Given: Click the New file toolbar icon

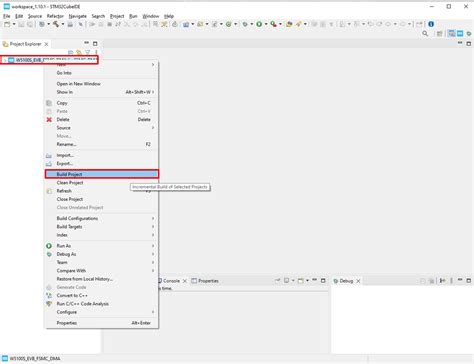Looking at the screenshot, I should coord(7,24).
